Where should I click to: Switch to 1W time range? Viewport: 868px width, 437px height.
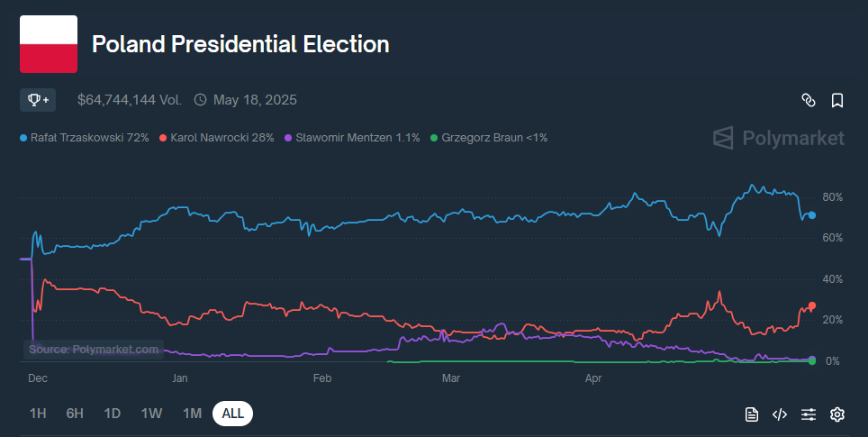tap(151, 414)
